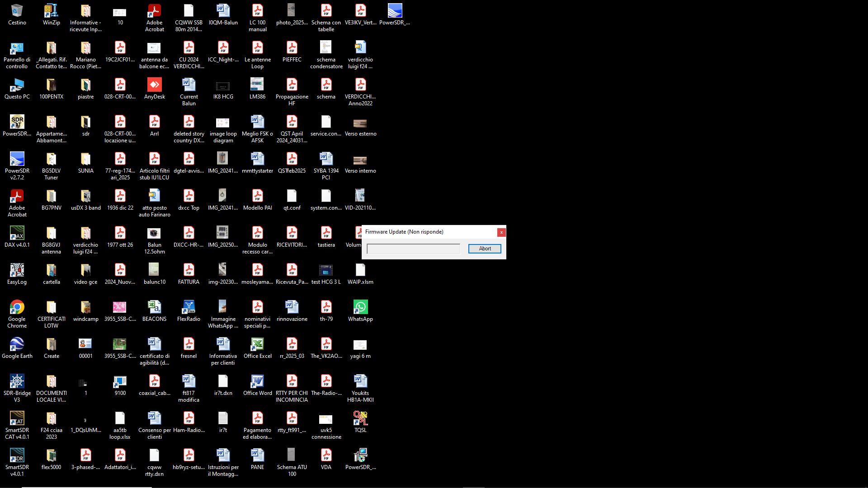Screen dimensions: 868x488
Task: Click the Firmware Update progress bar
Action: [x=413, y=249]
